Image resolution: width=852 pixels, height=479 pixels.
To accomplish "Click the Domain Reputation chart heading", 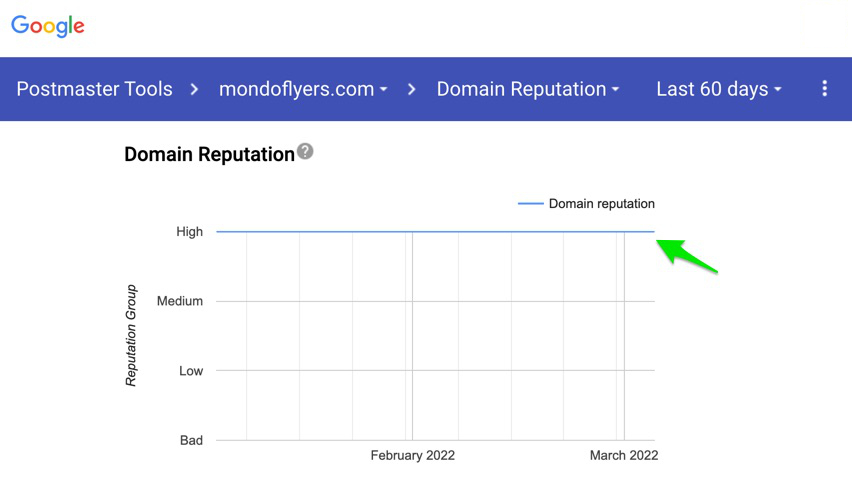I will pyautogui.click(x=209, y=154).
